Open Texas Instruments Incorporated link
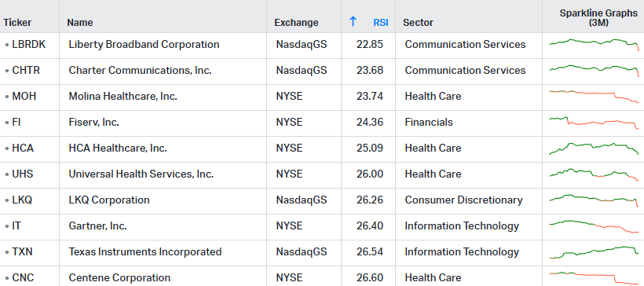644x286 pixels. coord(145,252)
